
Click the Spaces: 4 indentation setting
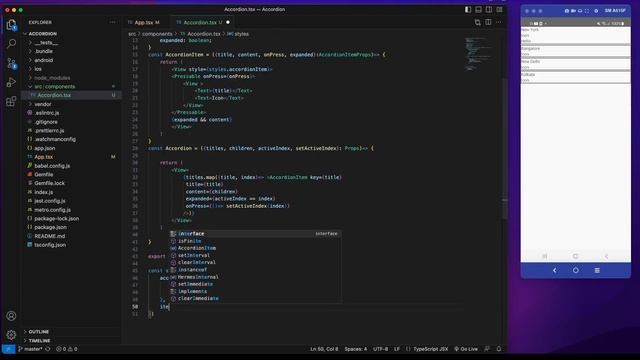pos(356,349)
